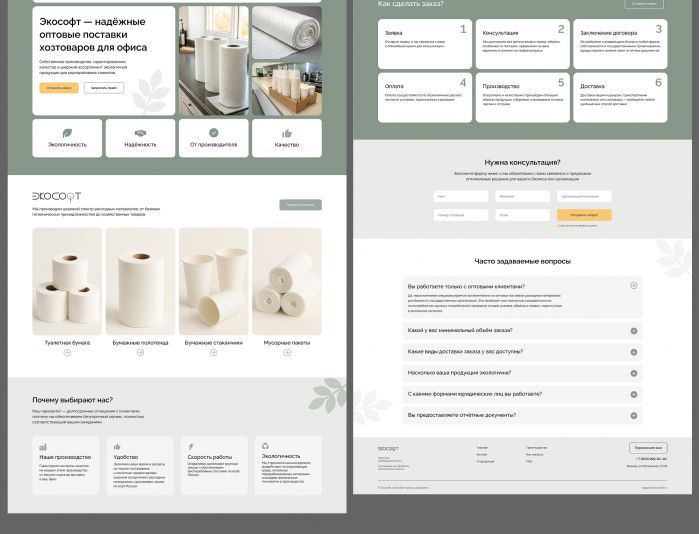Click step 4 card 'Оплата'
This screenshot has height=534, width=699.
pos(425,98)
